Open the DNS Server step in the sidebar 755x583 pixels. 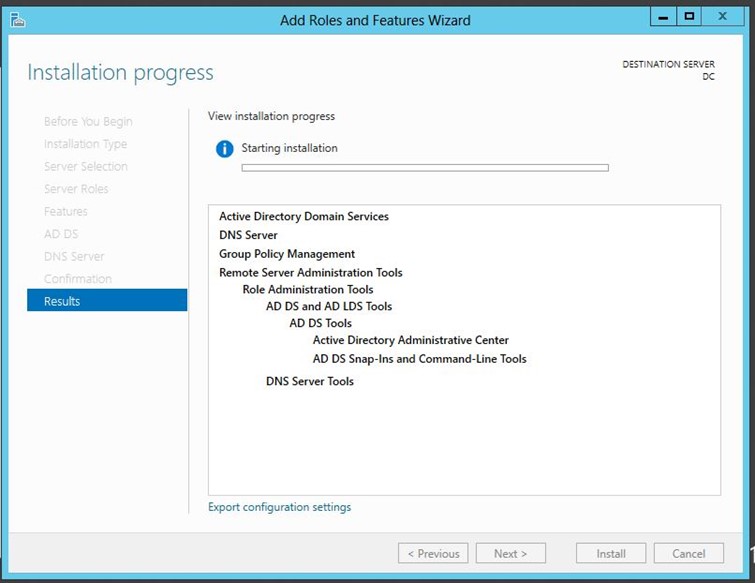74,257
